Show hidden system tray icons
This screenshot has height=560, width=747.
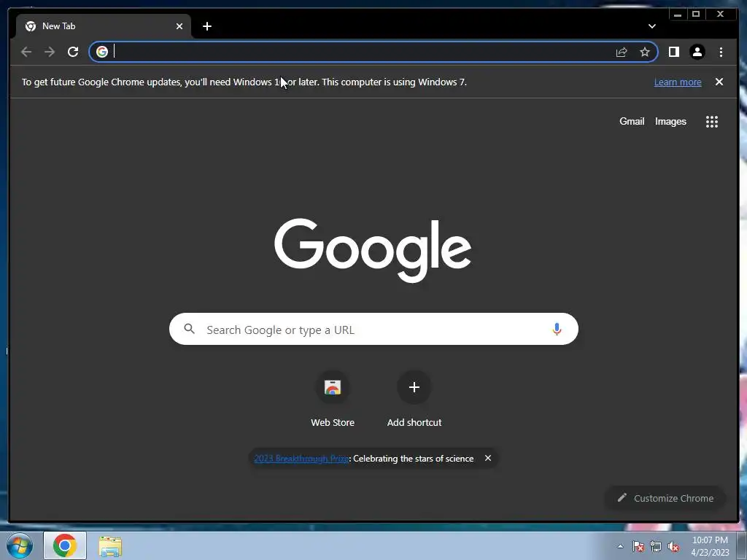(x=620, y=546)
